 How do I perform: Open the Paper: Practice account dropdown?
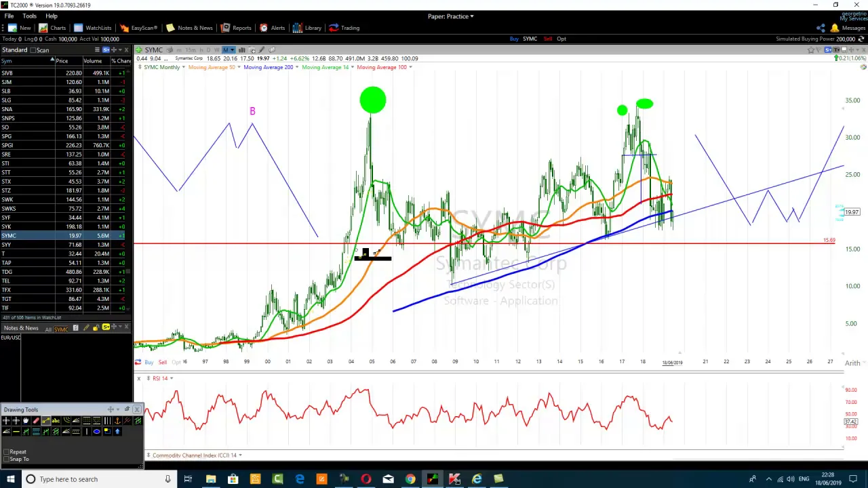tap(450, 16)
